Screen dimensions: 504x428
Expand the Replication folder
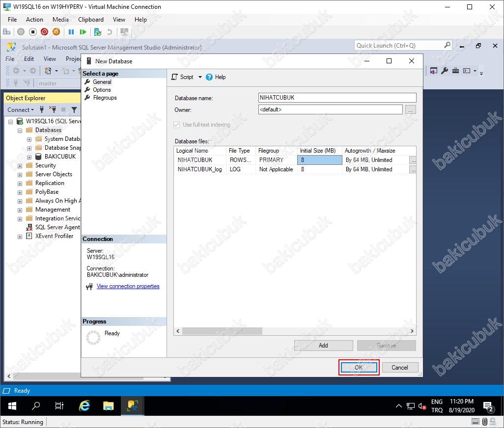(x=20, y=184)
